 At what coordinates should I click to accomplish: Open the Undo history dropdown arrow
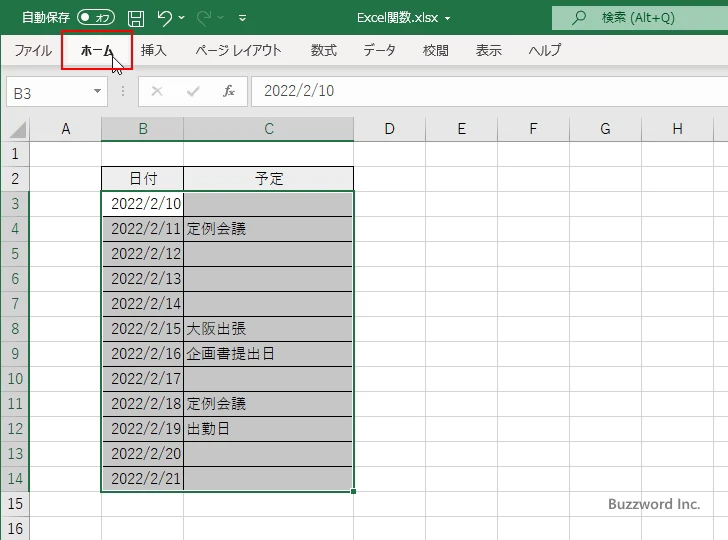[182, 18]
